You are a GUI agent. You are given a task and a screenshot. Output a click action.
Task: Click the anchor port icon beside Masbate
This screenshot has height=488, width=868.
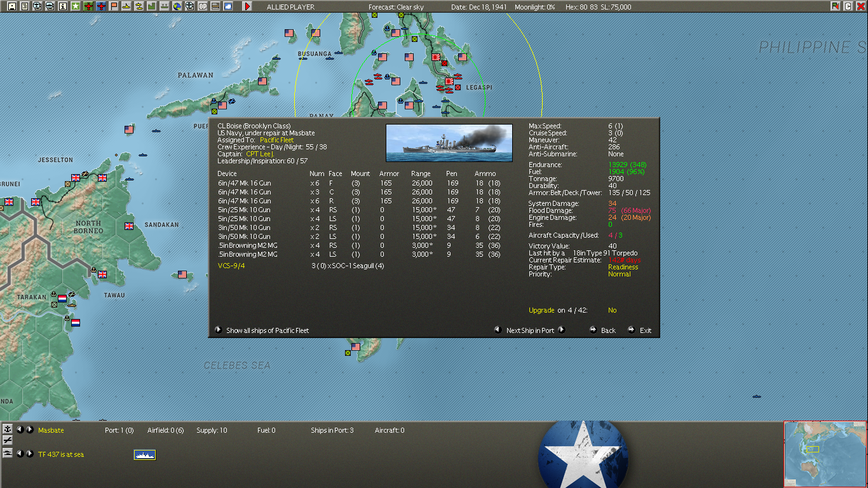pyautogui.click(x=8, y=429)
